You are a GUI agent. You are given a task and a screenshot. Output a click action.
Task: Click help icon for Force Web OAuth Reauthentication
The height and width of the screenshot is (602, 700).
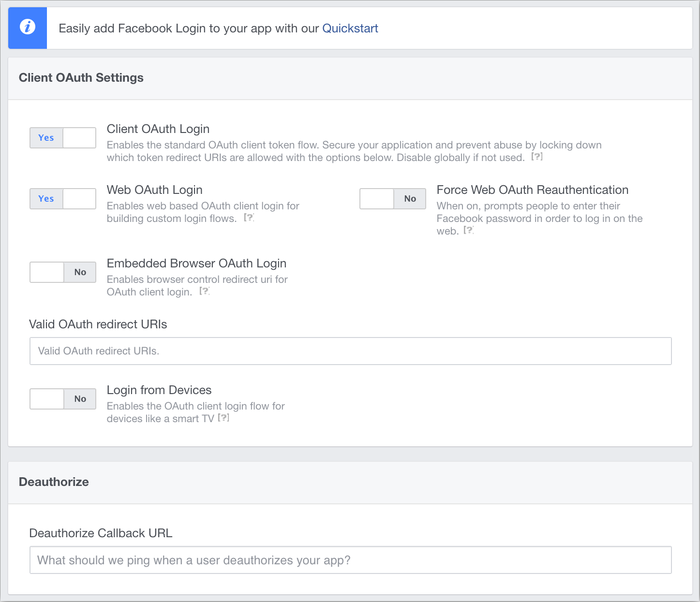point(469,230)
